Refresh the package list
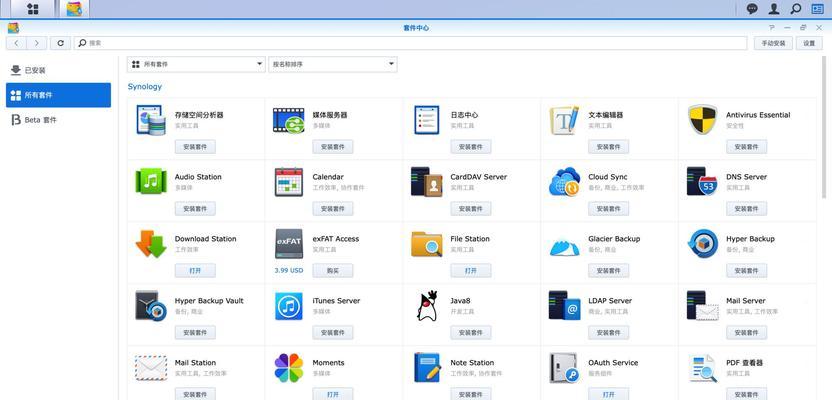The width and height of the screenshot is (832, 400). point(60,44)
